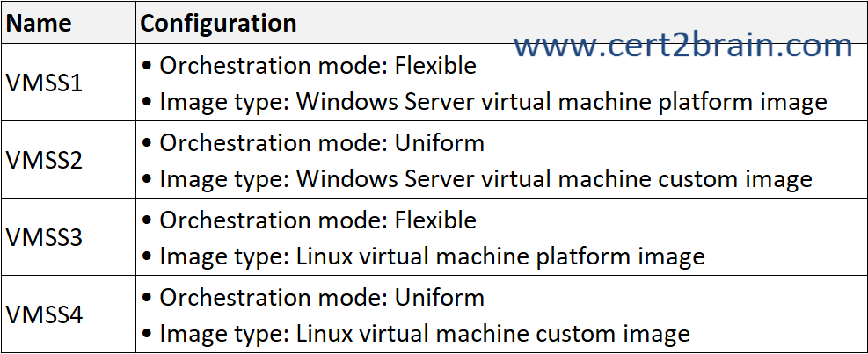Select the Configuration column header
868x354 pixels.
tap(218, 23)
